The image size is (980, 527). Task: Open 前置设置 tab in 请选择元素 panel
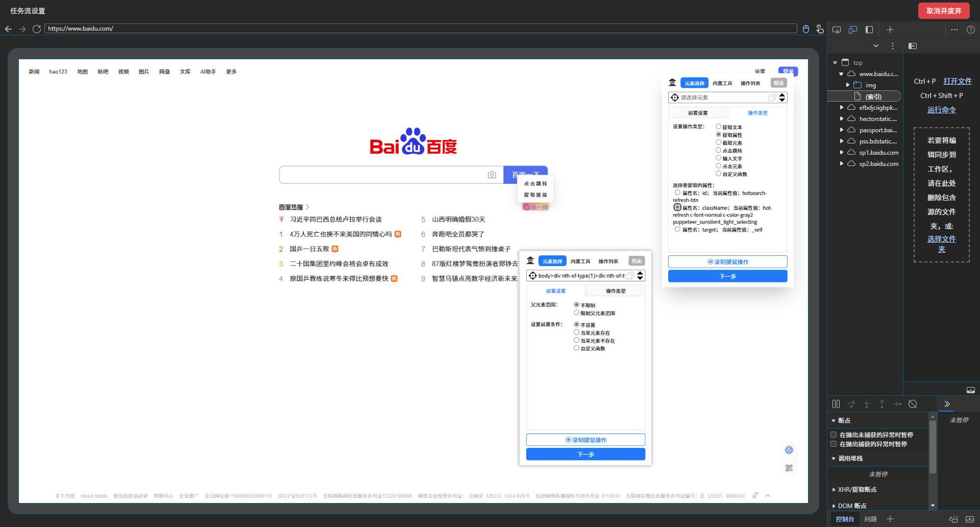point(698,113)
